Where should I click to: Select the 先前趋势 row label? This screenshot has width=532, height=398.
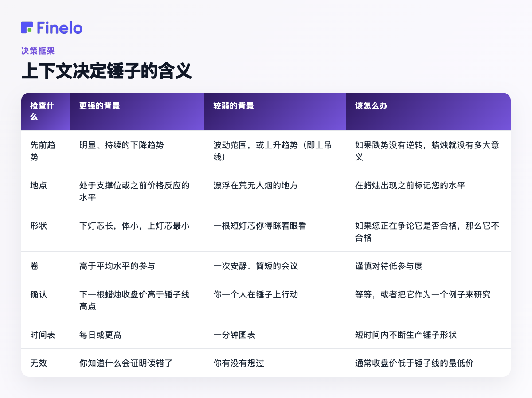coord(43,151)
